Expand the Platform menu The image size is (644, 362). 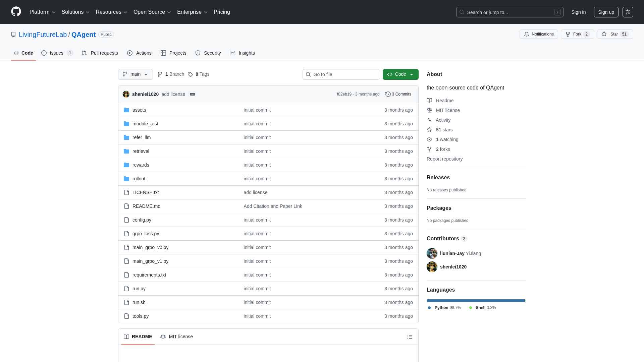42,12
